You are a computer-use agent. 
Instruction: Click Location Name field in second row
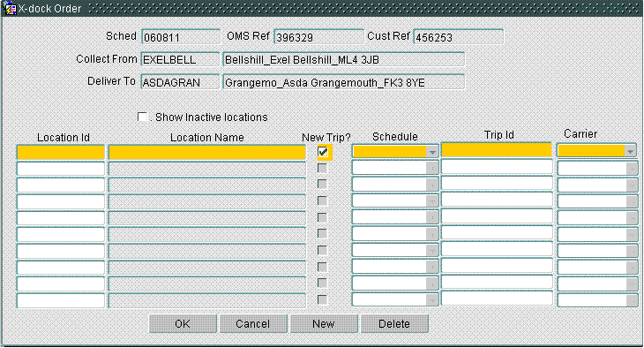pyautogui.click(x=207, y=169)
